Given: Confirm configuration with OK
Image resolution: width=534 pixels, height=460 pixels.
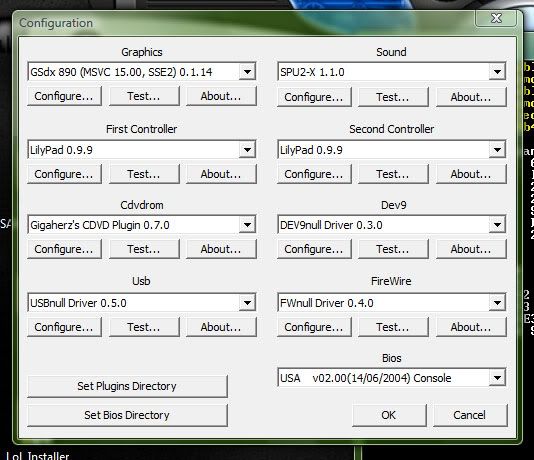Looking at the screenshot, I should 389,415.
